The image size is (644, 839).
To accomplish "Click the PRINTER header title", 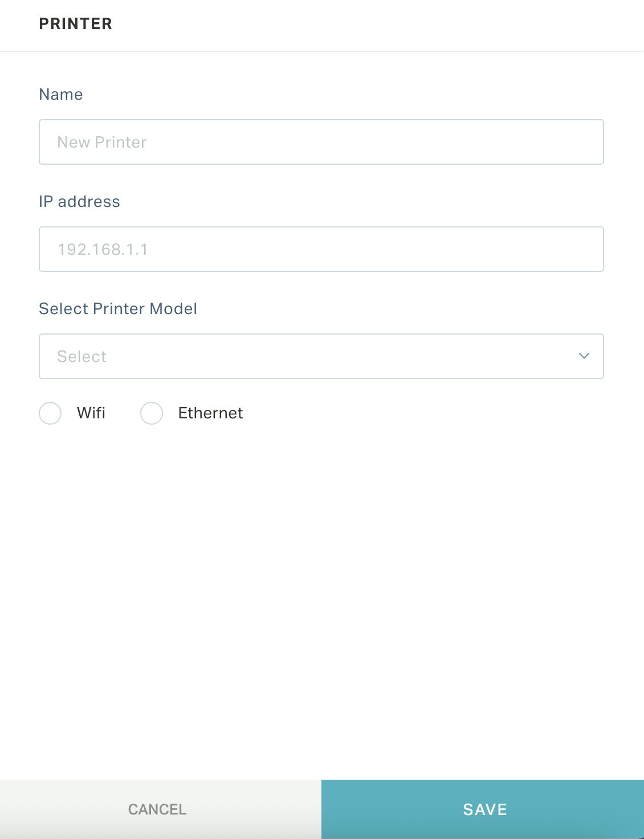I will 76,24.
